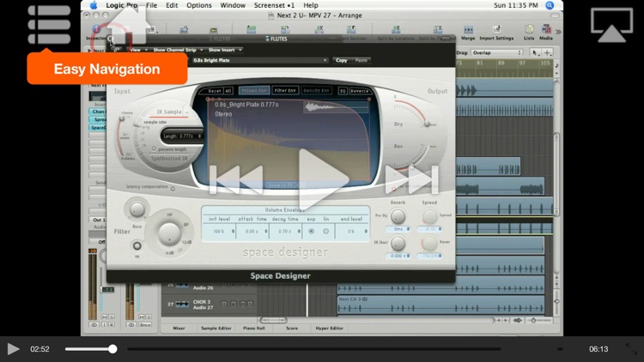Open the Hyper Editor tab
The width and height of the screenshot is (644, 362).
pyautogui.click(x=329, y=329)
